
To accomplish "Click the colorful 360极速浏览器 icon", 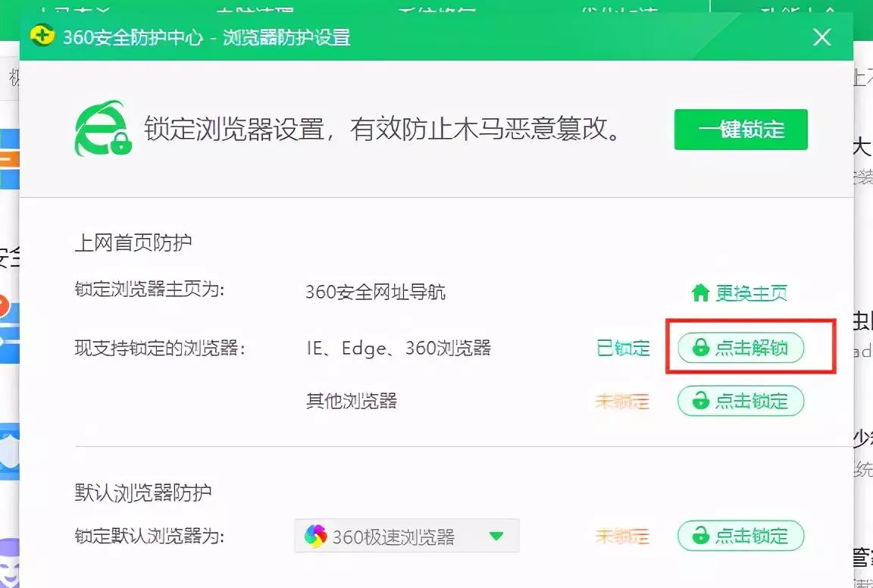I will pyautogui.click(x=315, y=537).
